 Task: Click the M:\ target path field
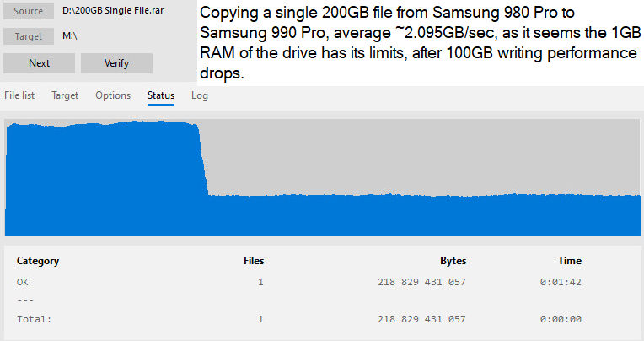coord(70,36)
